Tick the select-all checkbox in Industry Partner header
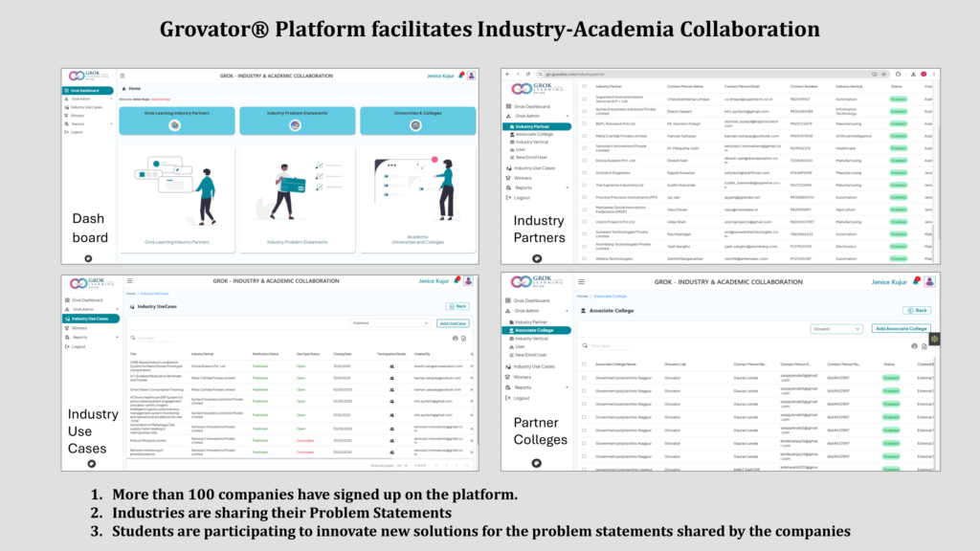 [585, 86]
